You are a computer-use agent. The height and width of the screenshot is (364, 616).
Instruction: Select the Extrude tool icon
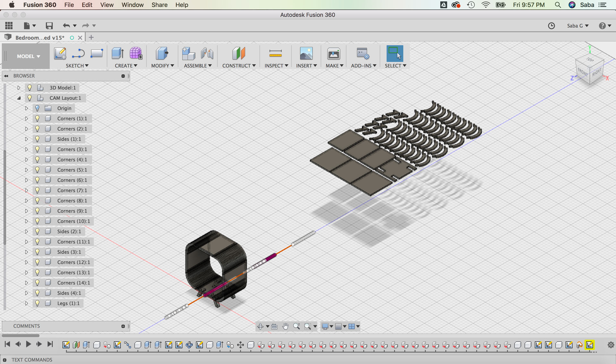[x=118, y=53]
